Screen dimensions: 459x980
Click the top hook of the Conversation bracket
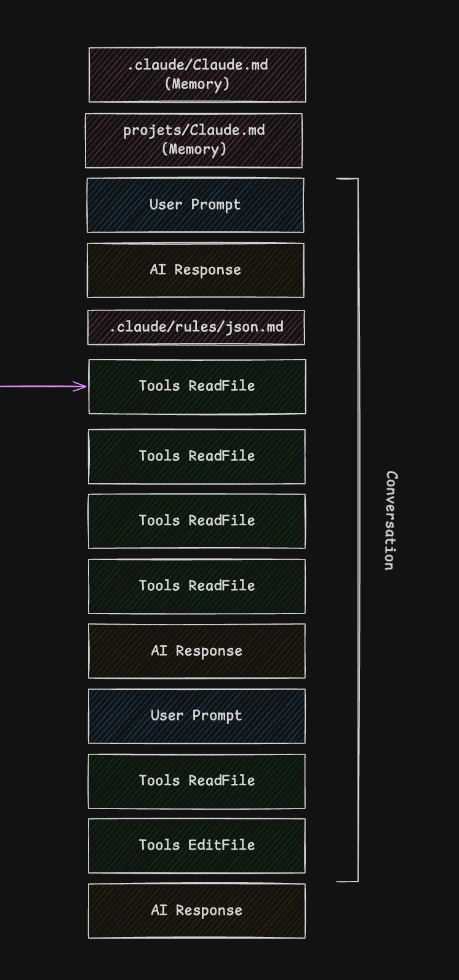(346, 179)
